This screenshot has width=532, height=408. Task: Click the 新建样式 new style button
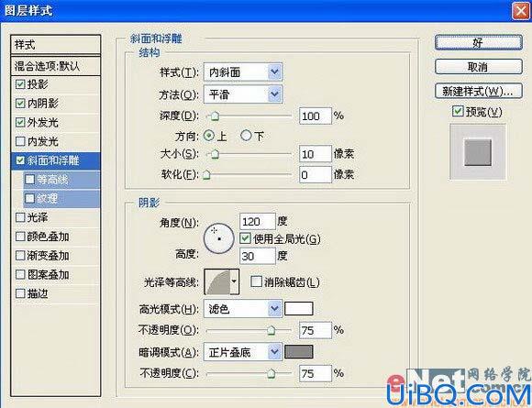(479, 91)
